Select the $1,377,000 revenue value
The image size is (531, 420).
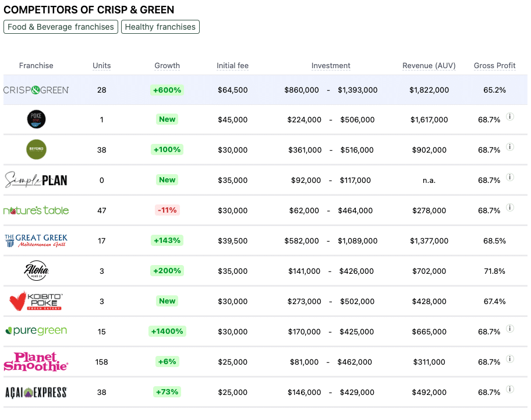(x=429, y=241)
